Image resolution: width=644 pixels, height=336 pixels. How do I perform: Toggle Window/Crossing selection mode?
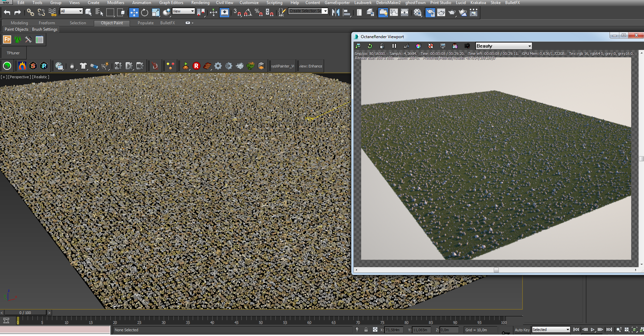[121, 13]
